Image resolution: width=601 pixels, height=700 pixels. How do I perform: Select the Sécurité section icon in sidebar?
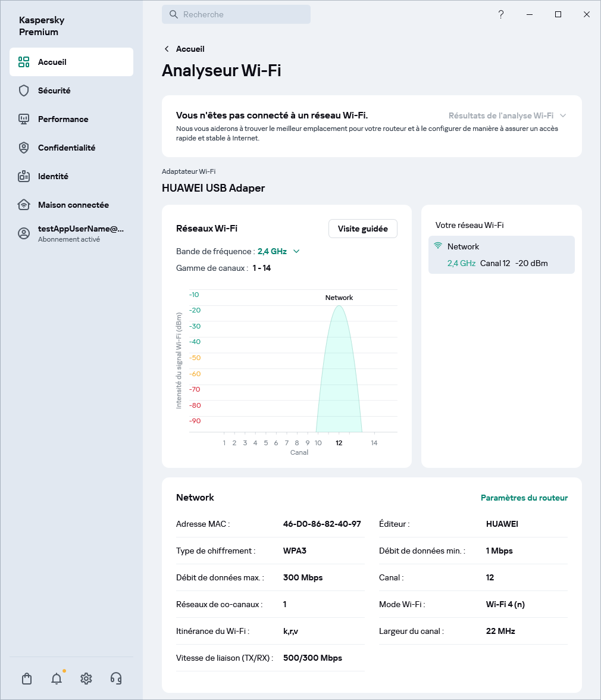point(23,90)
